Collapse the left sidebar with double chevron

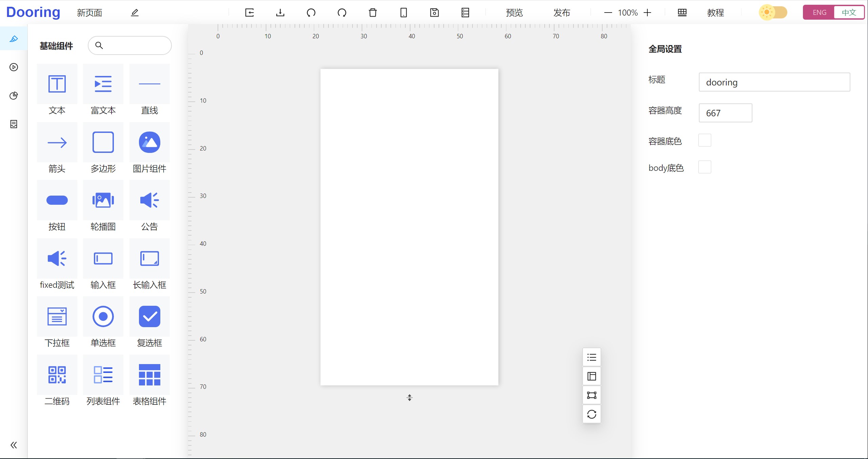point(14,445)
